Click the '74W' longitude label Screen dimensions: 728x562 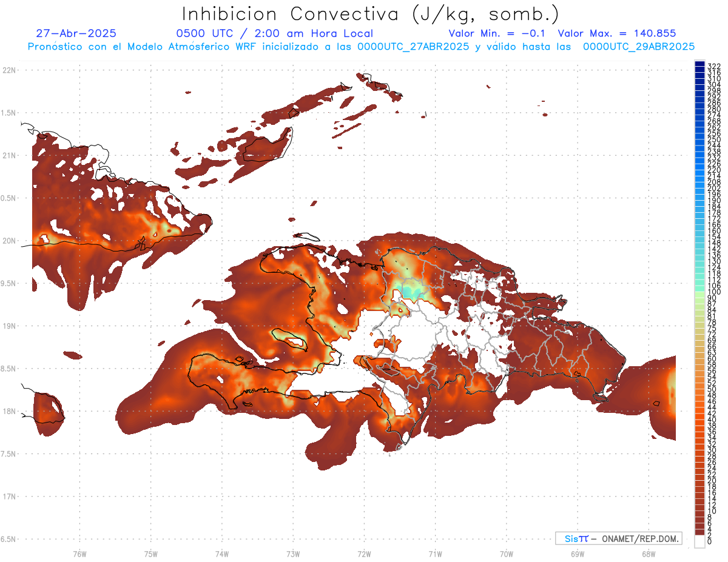tap(221, 554)
